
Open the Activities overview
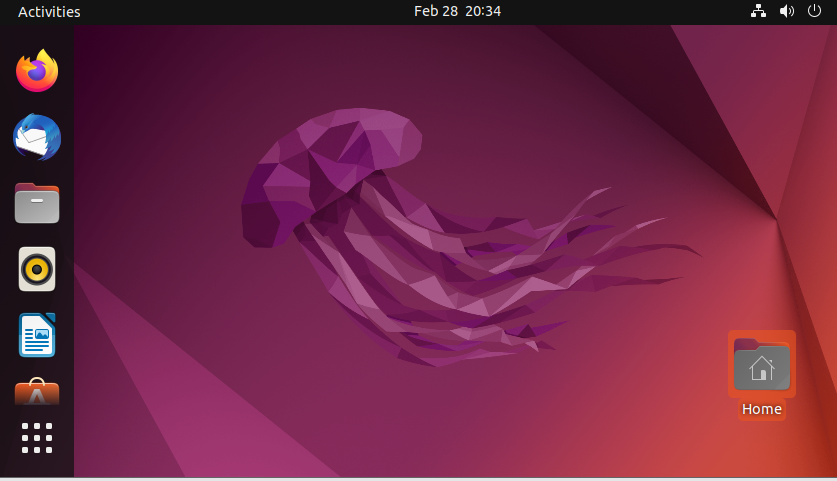click(49, 12)
